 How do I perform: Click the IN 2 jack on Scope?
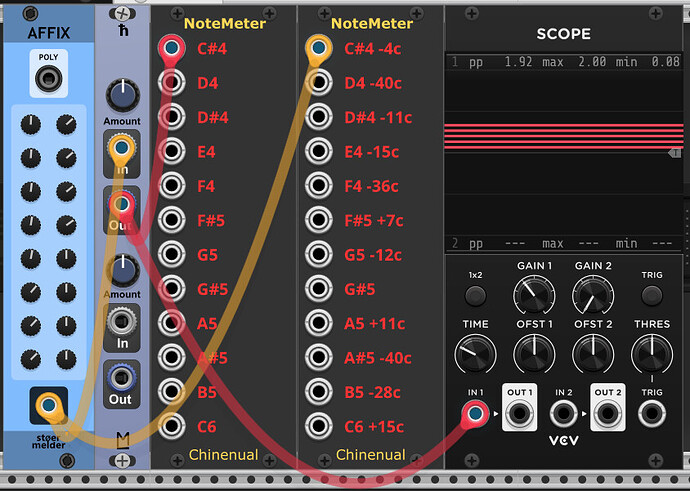pyautogui.click(x=564, y=414)
